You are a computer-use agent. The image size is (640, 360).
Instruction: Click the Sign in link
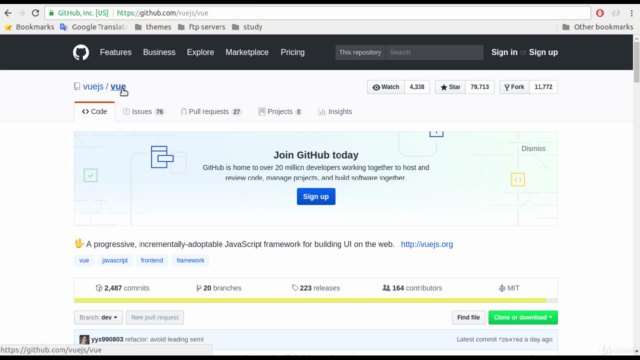click(504, 52)
